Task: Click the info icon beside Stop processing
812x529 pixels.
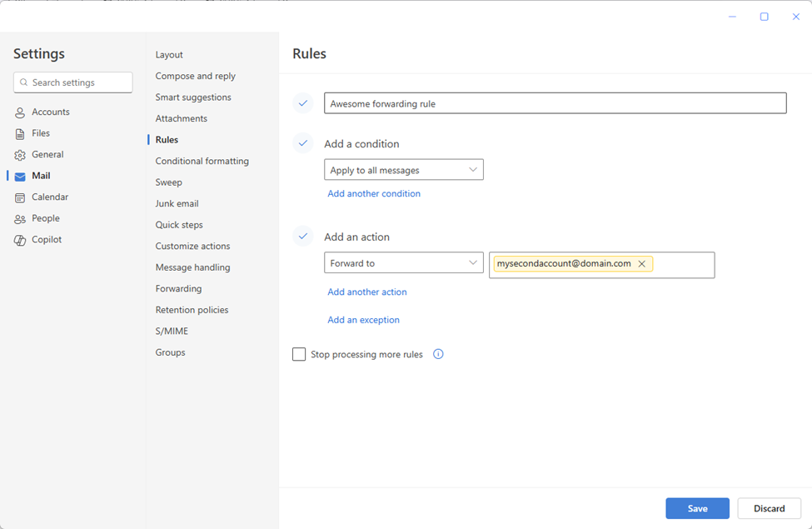Action: click(438, 354)
